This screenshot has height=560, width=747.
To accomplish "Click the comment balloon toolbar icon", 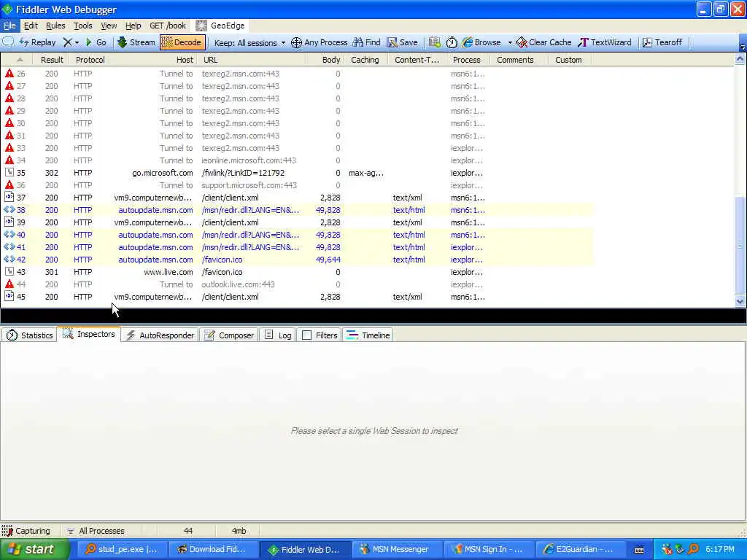I will pos(8,42).
